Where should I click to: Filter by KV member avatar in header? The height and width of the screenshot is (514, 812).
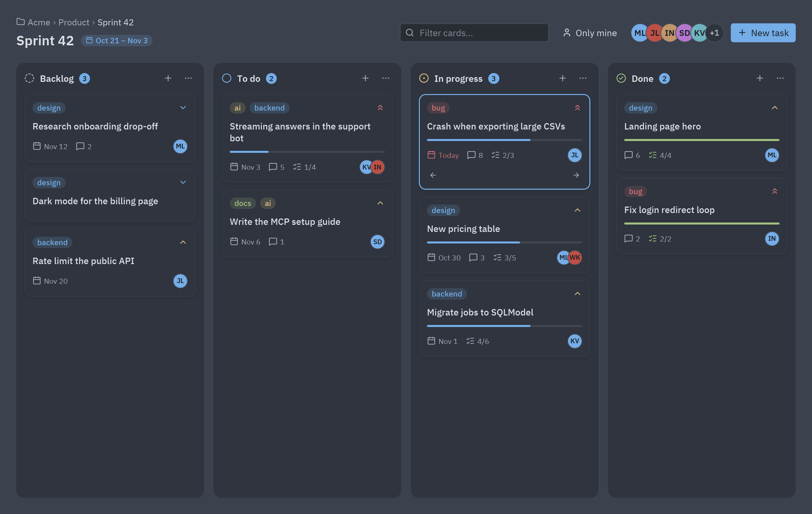coord(699,33)
